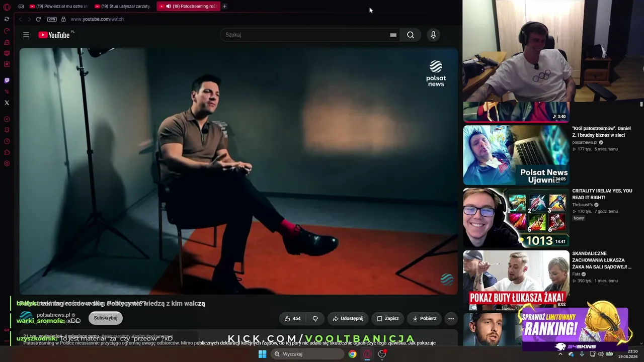Open the X (Twitter) sidebar icon
Screen dimensions: 644x362
tap(7, 103)
